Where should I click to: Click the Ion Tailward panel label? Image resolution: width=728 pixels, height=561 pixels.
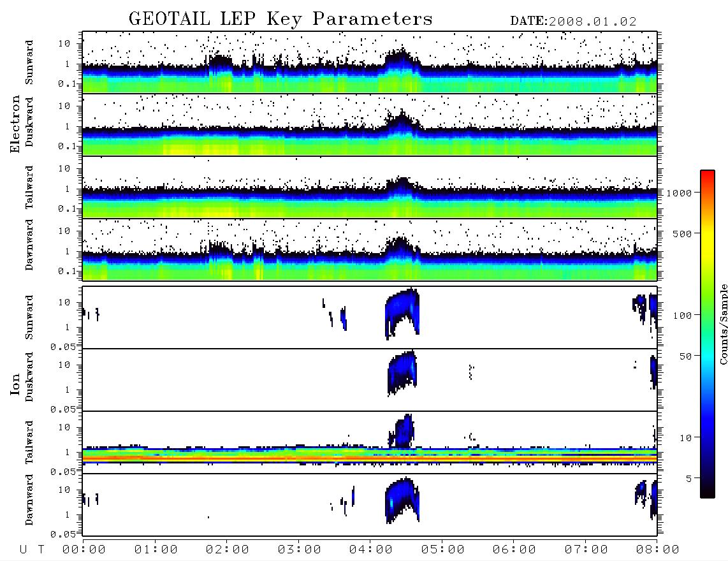(29, 442)
